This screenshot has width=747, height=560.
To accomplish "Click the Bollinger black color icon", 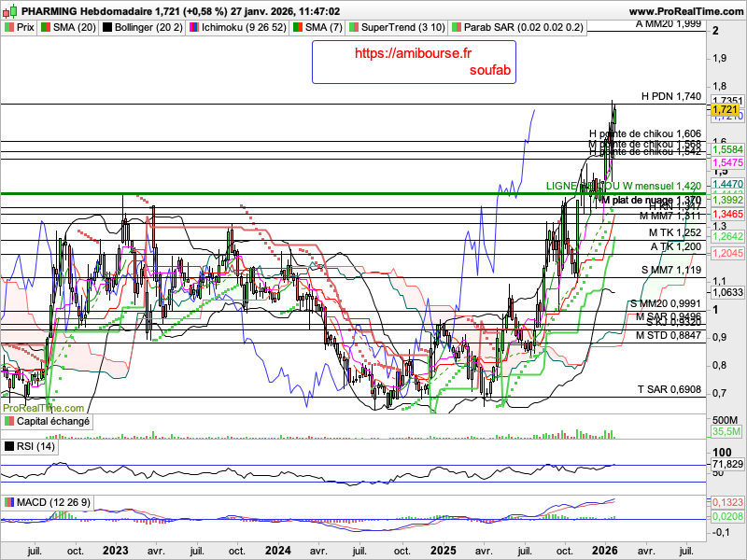I will (x=107, y=28).
